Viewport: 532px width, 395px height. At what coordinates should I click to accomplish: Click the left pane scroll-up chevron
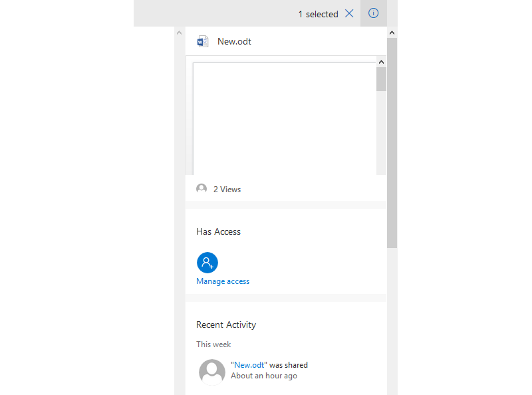pos(179,31)
